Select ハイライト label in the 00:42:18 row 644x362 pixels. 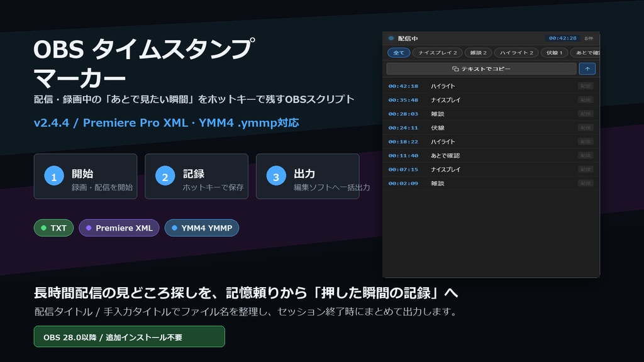(443, 86)
